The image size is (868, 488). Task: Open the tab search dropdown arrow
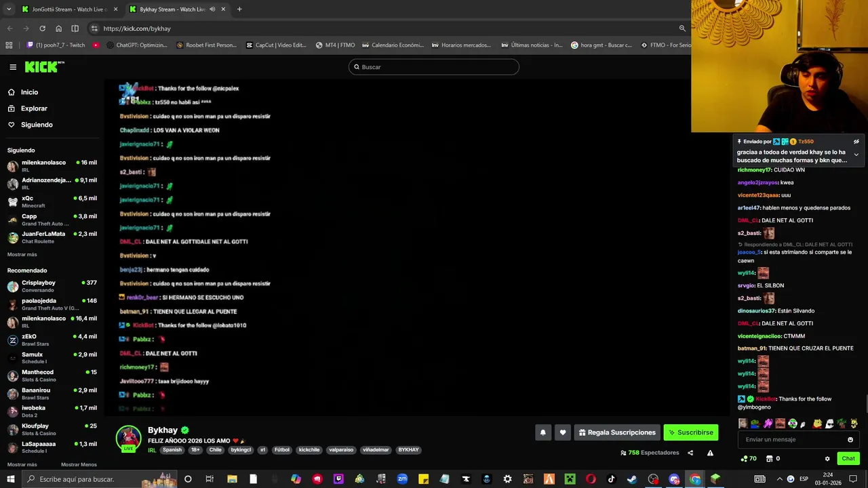click(9, 9)
